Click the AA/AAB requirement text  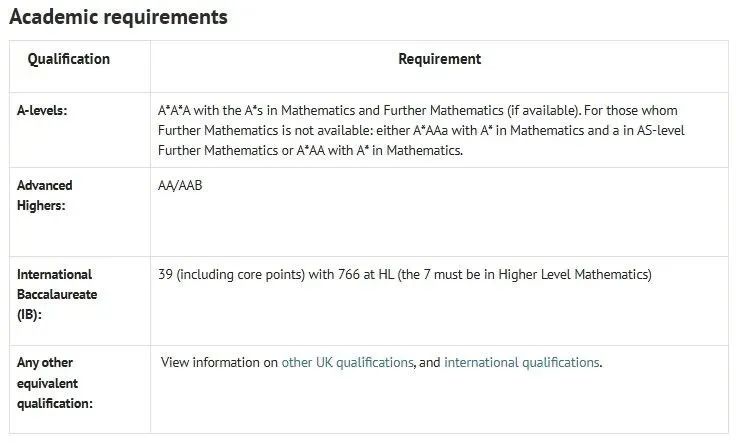click(x=180, y=185)
